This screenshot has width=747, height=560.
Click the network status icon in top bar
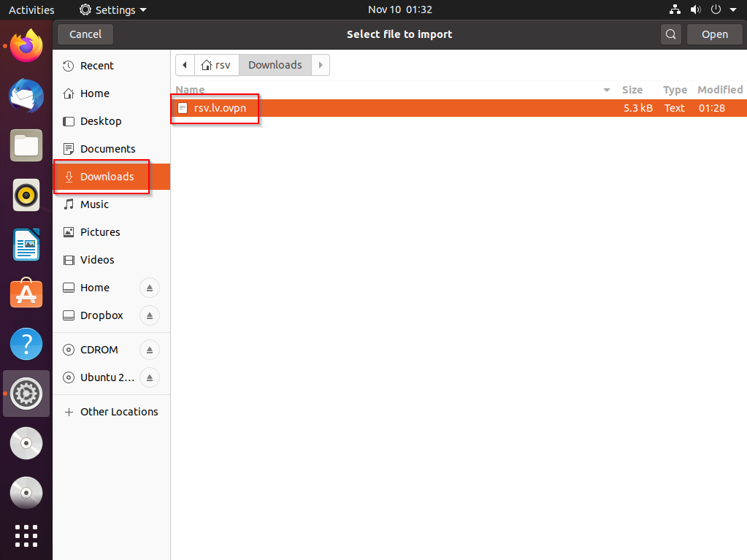675,9
